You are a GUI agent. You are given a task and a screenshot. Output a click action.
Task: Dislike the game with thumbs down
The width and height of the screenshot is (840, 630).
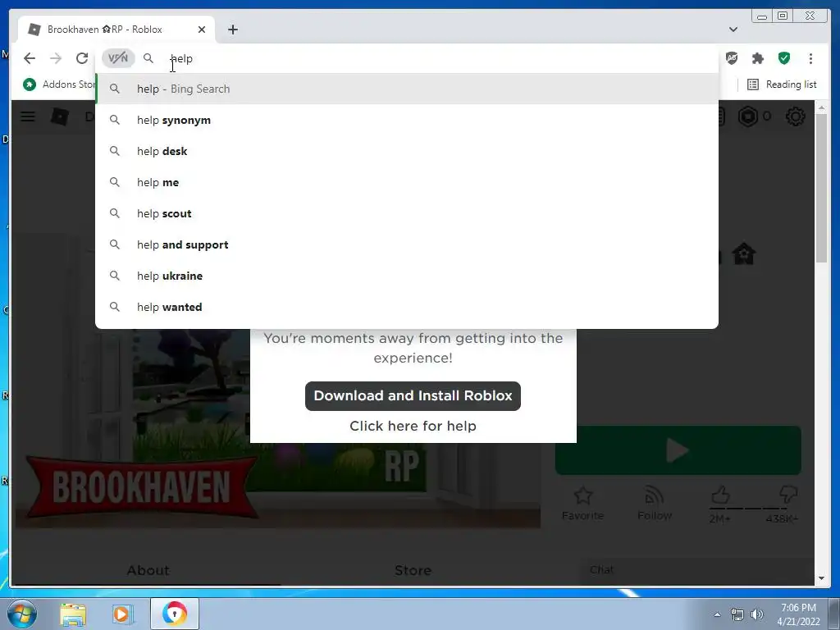pyautogui.click(x=788, y=495)
